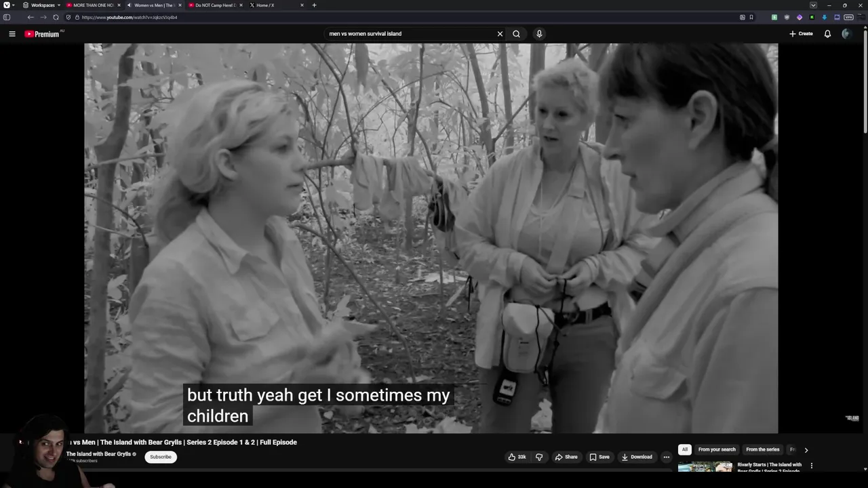Start voice search with the microphone
This screenshot has width=868, height=488.
(539, 34)
